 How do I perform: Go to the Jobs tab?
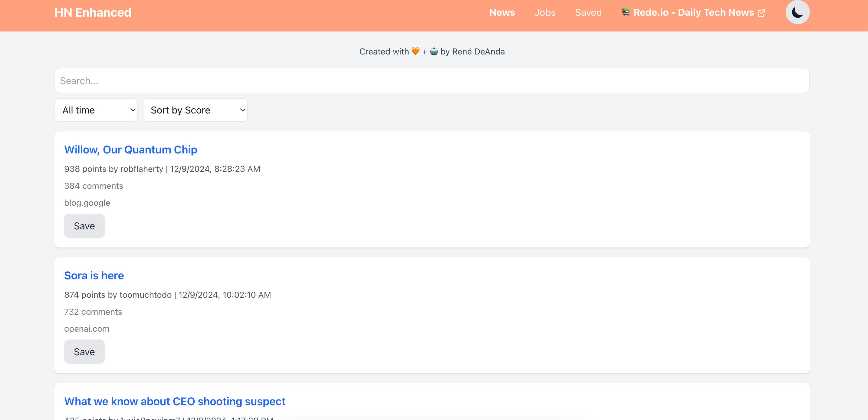545,12
